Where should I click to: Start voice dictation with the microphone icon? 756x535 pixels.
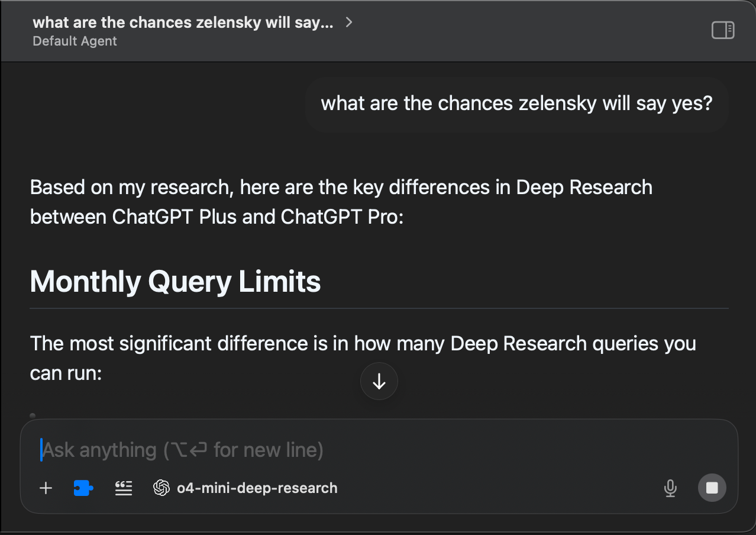click(670, 488)
